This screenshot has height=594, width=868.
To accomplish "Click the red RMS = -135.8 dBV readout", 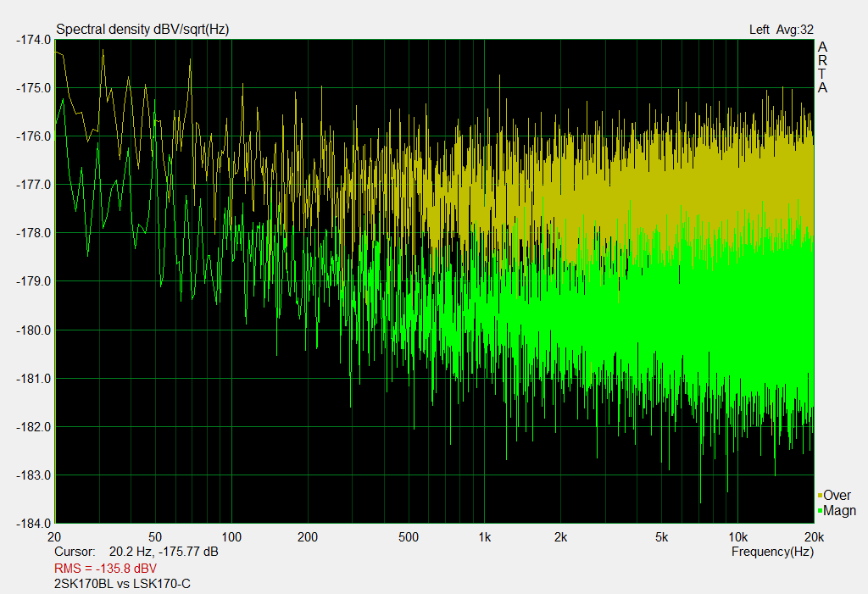I will (x=105, y=569).
